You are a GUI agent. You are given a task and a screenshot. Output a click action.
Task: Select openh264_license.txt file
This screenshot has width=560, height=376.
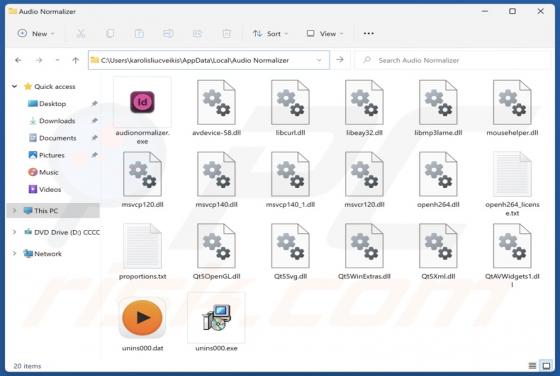(512, 184)
